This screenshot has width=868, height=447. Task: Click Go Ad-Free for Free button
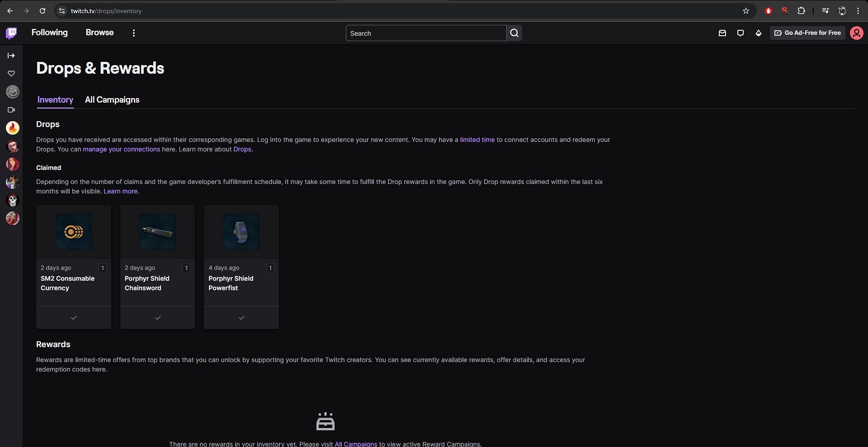807,33
